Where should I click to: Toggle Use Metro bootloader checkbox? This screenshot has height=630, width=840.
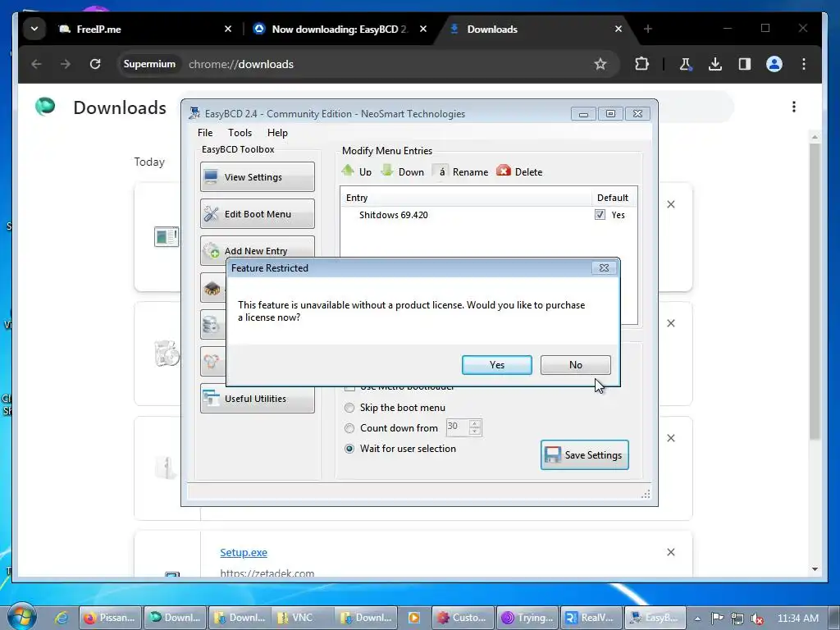349,387
